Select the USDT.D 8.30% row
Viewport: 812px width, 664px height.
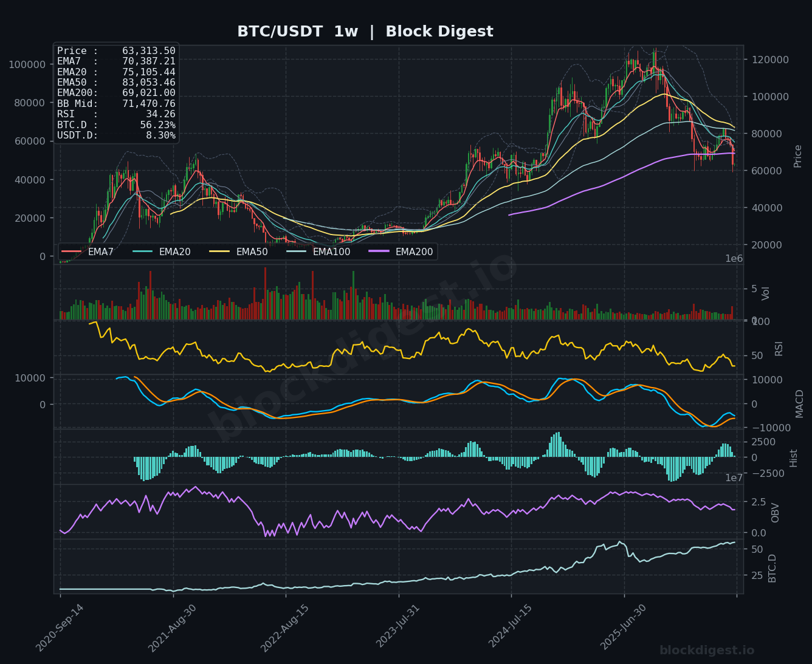click(116, 135)
